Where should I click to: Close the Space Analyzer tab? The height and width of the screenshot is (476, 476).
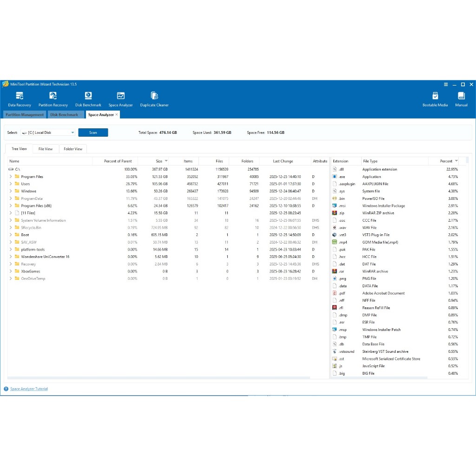tap(117, 114)
